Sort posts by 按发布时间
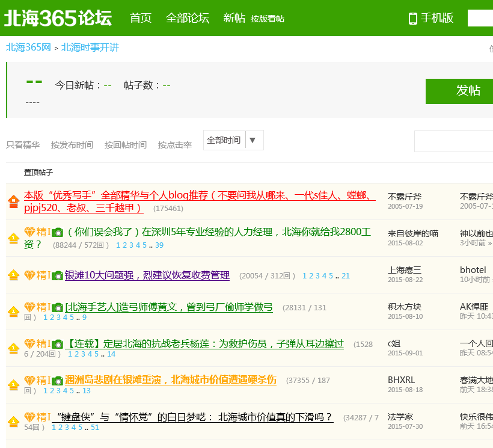The width and height of the screenshot is (493, 448). tap(72, 145)
